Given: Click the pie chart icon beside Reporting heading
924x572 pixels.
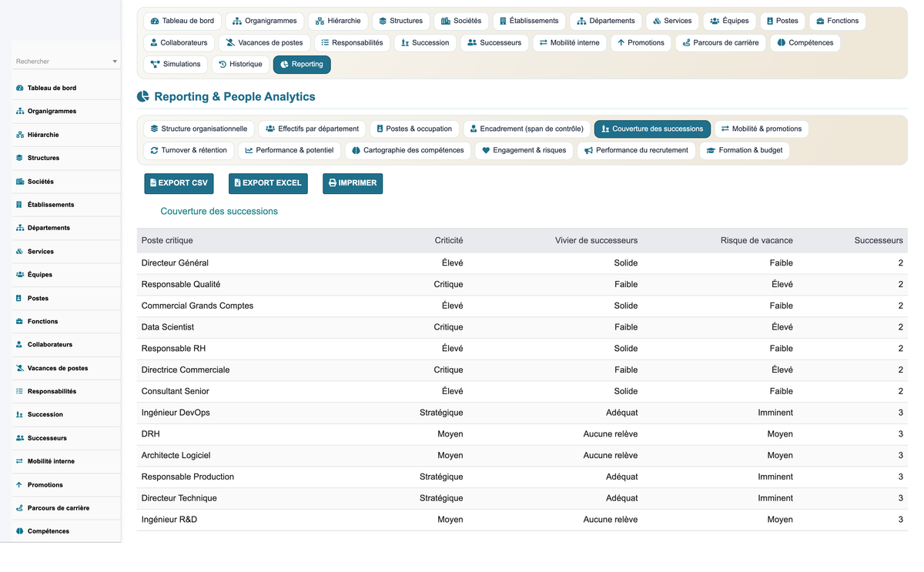Looking at the screenshot, I should tap(143, 97).
